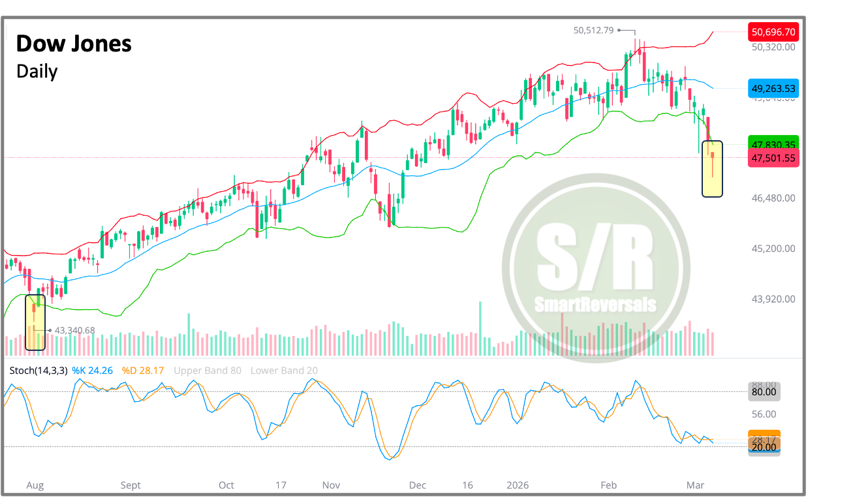Click the %K 24.26 value
This screenshot has height=497, width=868.
92,370
